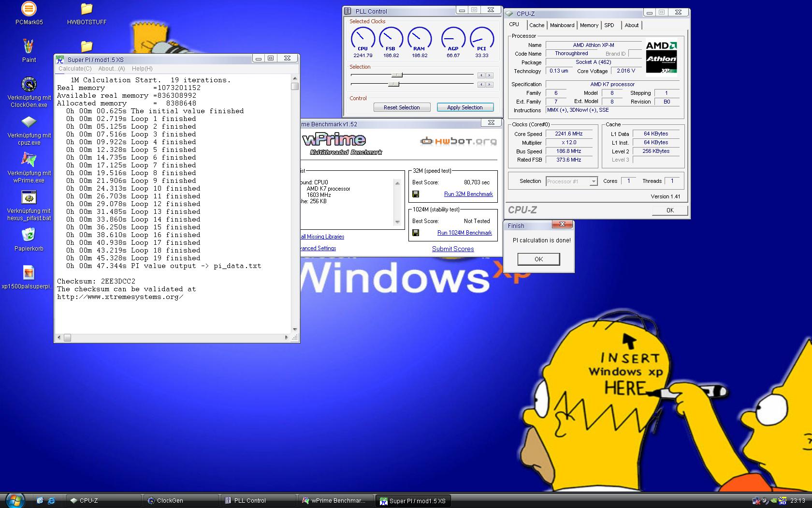Image resolution: width=812 pixels, height=508 pixels.
Task: Click the AGP clock gauge in PLL Control
Action: click(x=453, y=39)
